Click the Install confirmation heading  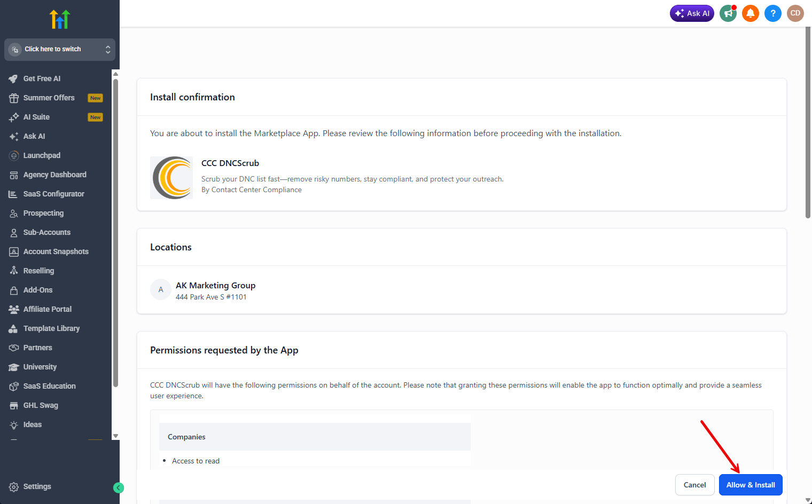pos(192,97)
